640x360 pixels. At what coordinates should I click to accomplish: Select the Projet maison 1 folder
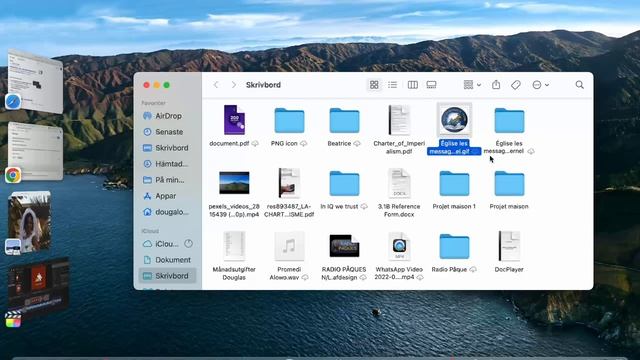(454, 184)
